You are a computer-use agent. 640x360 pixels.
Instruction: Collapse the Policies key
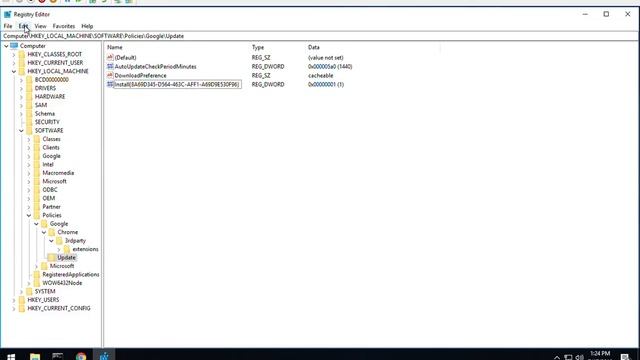click(29, 215)
